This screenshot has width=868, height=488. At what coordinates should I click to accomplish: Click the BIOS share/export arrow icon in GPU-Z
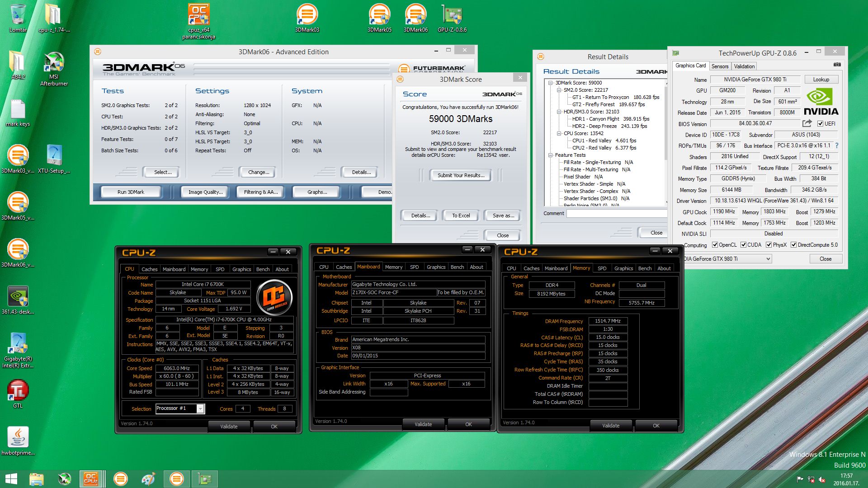click(807, 123)
